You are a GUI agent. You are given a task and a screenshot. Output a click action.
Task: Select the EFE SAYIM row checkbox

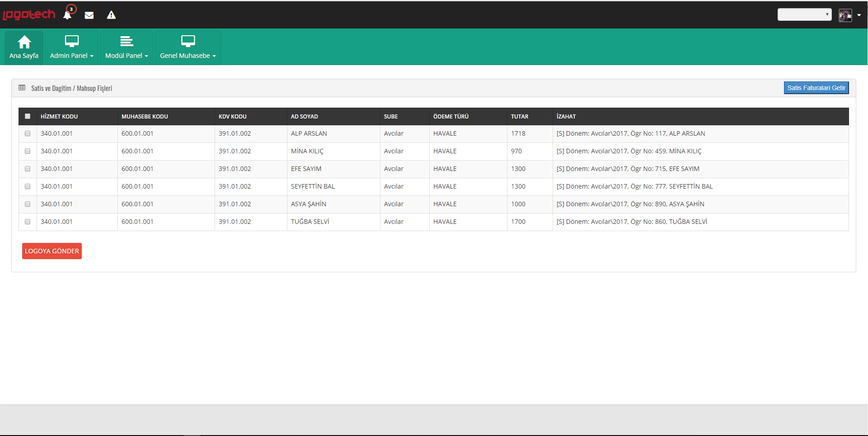coord(28,169)
